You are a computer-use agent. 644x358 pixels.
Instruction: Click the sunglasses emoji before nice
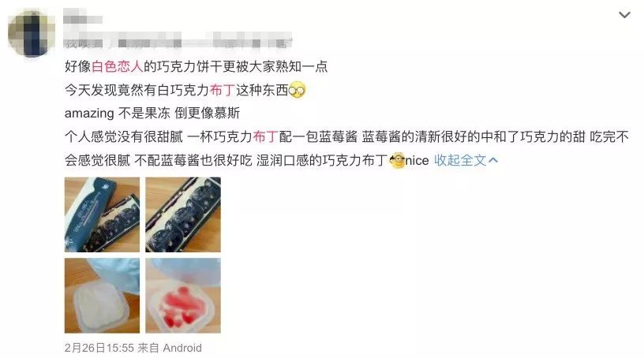pyautogui.click(x=397, y=160)
